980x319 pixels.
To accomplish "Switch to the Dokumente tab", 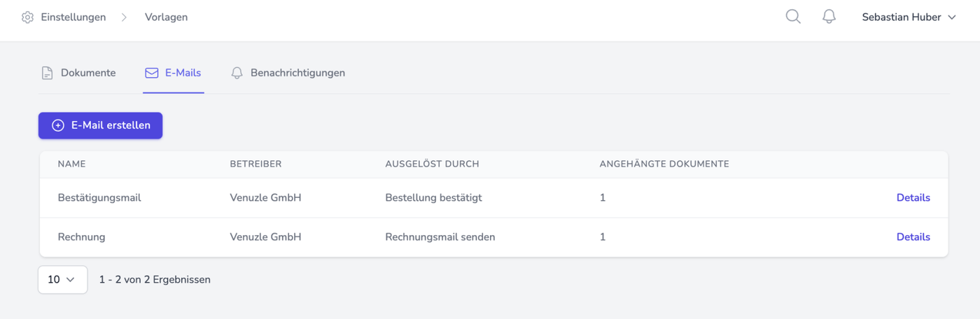I will pyautogui.click(x=87, y=73).
